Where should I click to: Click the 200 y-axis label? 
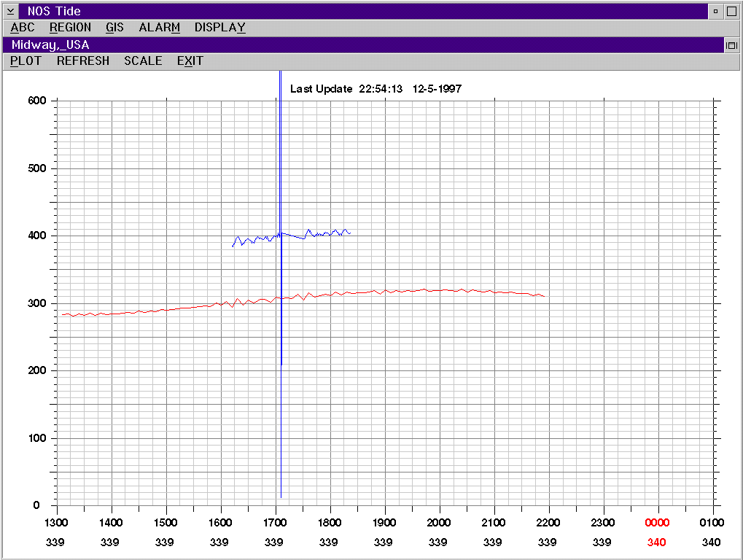(x=37, y=370)
